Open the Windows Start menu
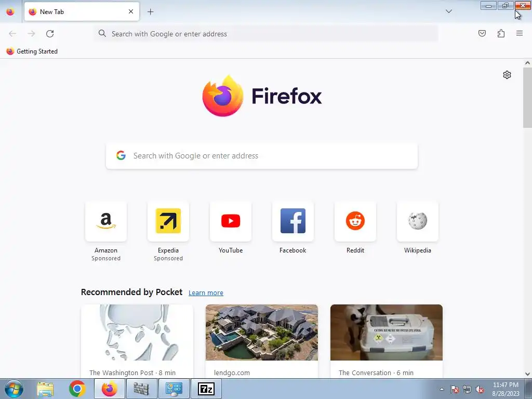The height and width of the screenshot is (399, 532). tap(14, 389)
